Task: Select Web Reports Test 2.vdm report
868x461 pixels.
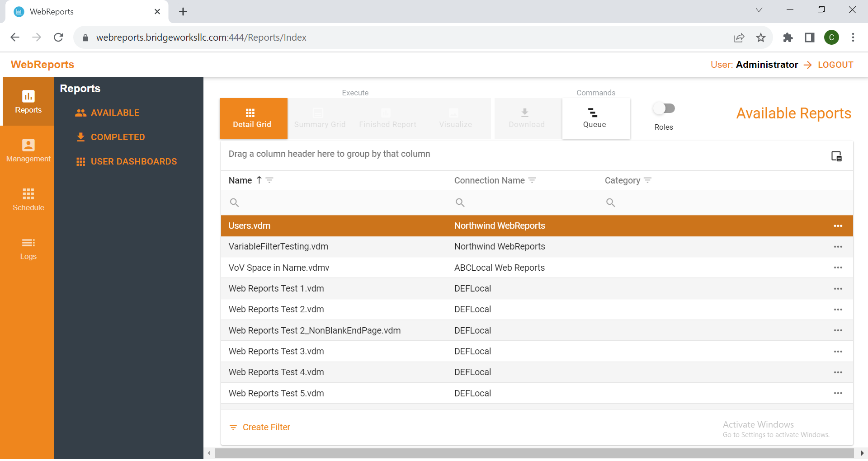Action: [537, 309]
